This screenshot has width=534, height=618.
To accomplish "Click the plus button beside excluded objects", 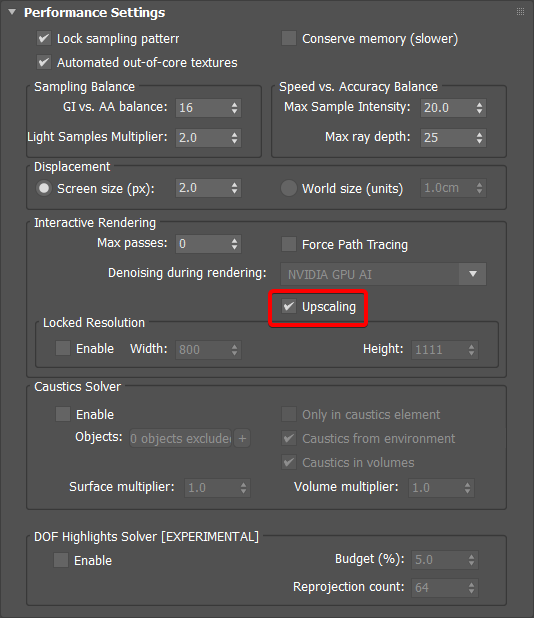I will (x=242, y=438).
